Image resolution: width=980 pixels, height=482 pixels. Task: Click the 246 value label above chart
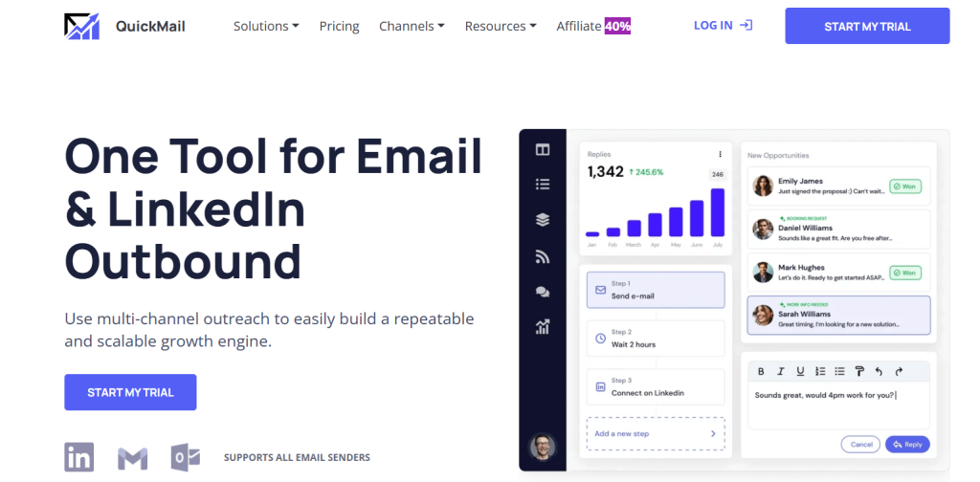718,175
